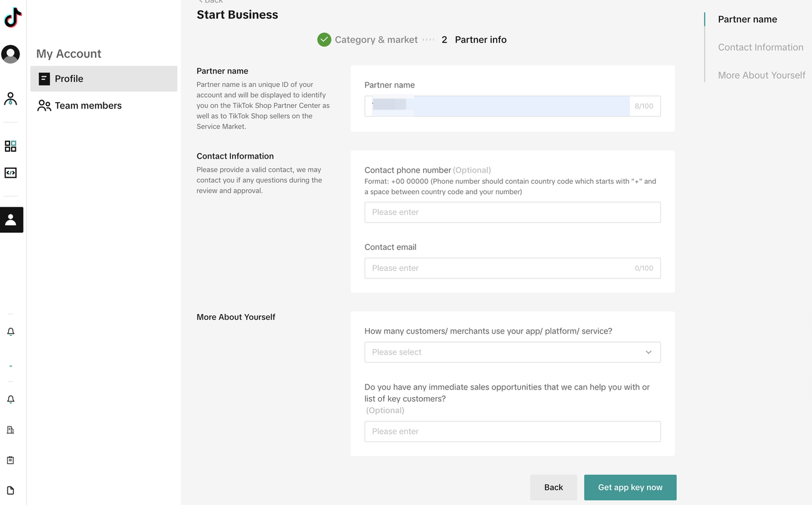Click the TikTok logo icon
This screenshot has height=505, width=812.
pyautogui.click(x=13, y=18)
